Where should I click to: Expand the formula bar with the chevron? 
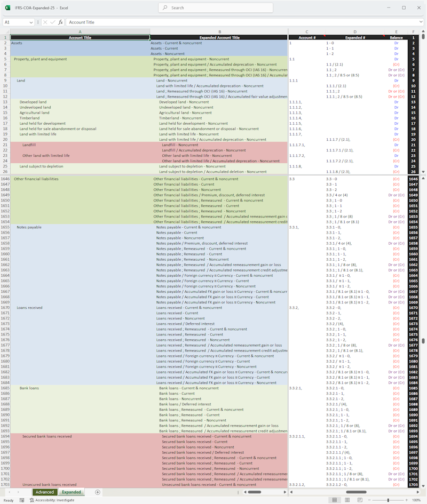tap(421, 22)
